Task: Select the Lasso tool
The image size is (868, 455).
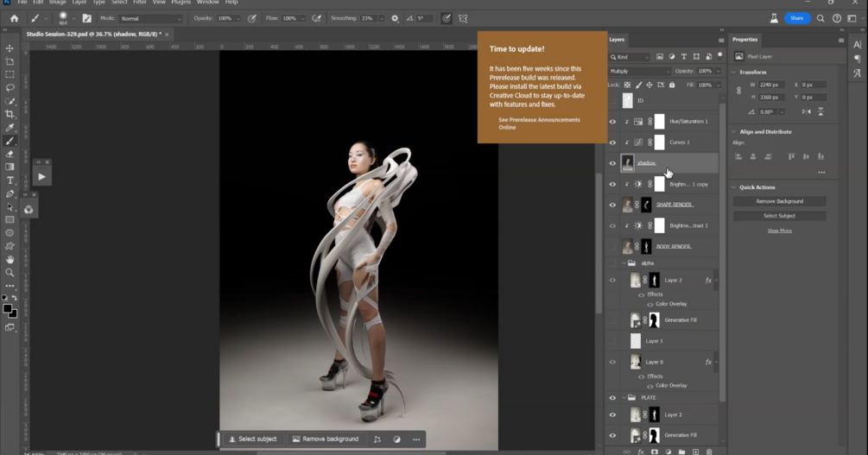Action: click(10, 88)
